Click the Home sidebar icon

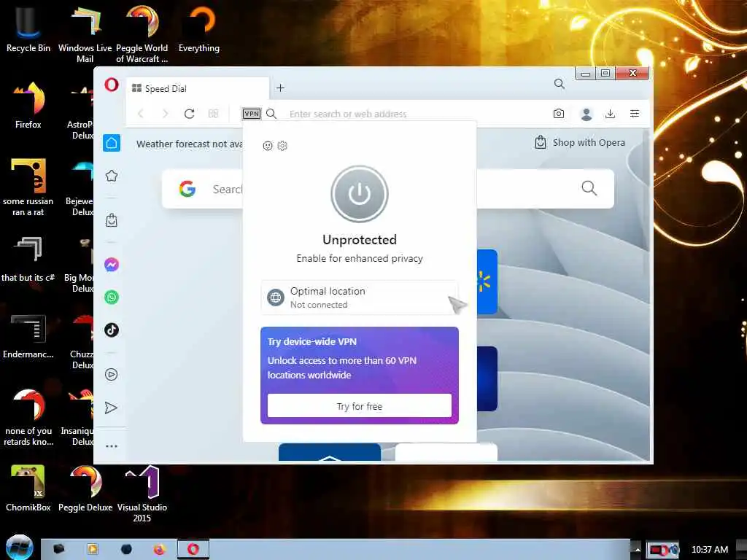pyautogui.click(x=112, y=143)
